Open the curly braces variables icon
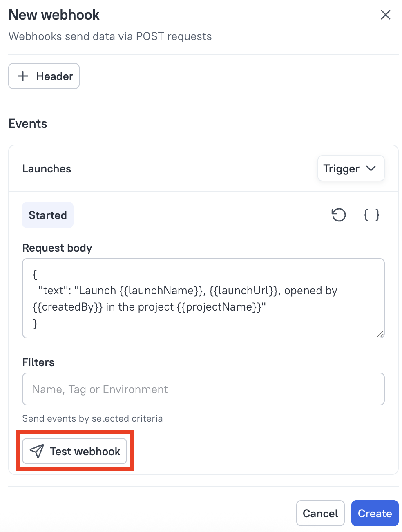Screen dimensions: 402x532 (371, 215)
